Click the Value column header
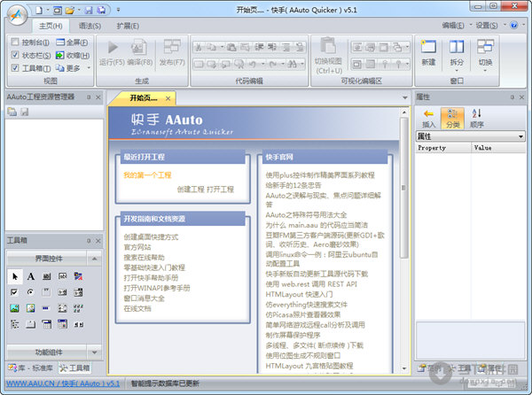 point(498,148)
